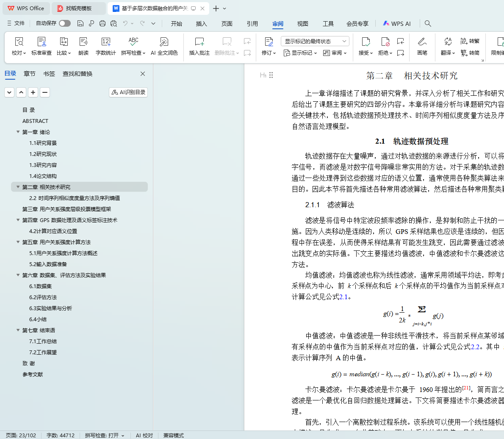This screenshot has height=439, width=504.
Task: Click the AI识别目录 button
Action: coord(128,92)
